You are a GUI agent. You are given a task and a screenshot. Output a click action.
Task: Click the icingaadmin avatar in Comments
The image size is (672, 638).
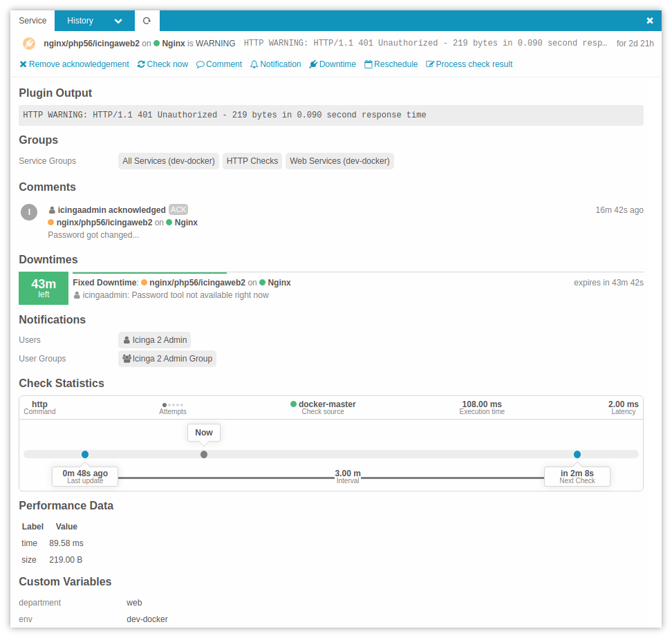click(x=29, y=212)
